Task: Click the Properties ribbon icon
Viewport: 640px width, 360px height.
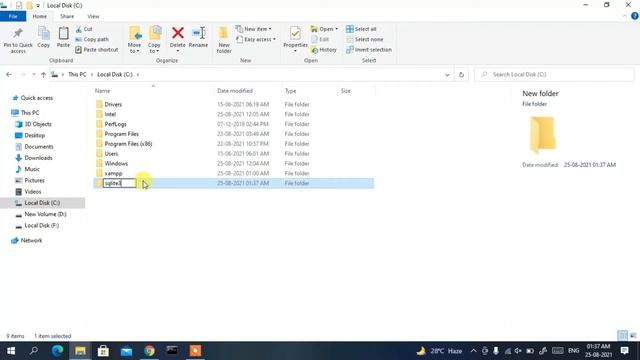Action: 295,34
